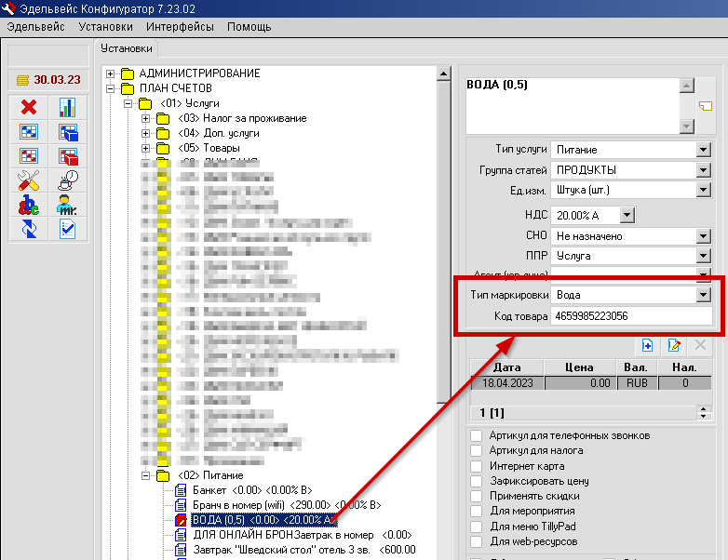Click the checklist document icon
Screen dimensions: 728x560
[68, 229]
